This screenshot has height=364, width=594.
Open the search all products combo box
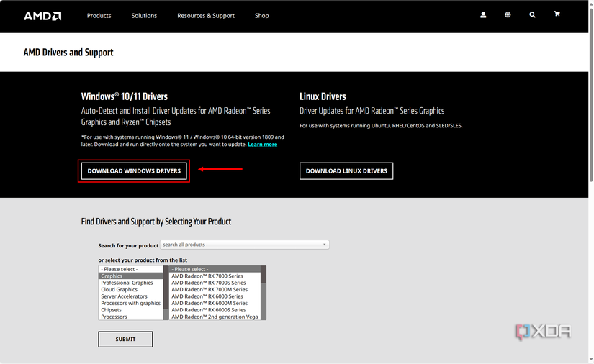coord(244,245)
